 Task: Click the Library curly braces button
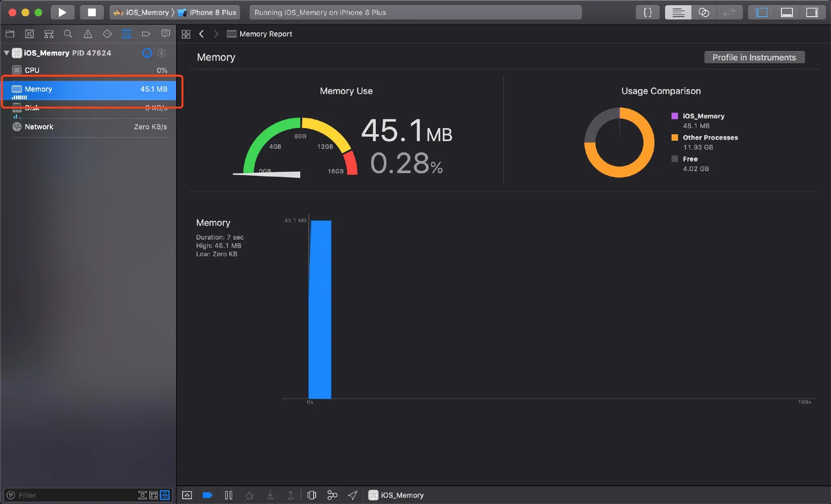(648, 13)
